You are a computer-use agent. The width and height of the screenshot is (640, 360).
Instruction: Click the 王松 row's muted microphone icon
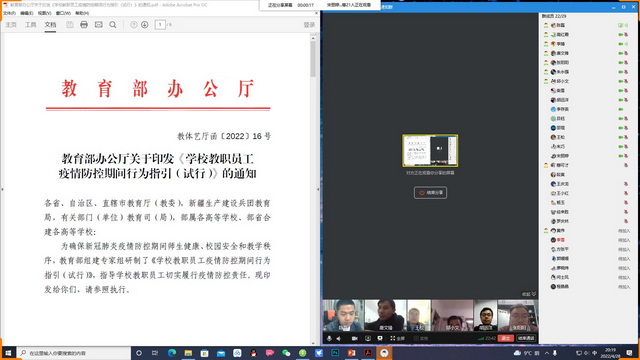[626, 137]
